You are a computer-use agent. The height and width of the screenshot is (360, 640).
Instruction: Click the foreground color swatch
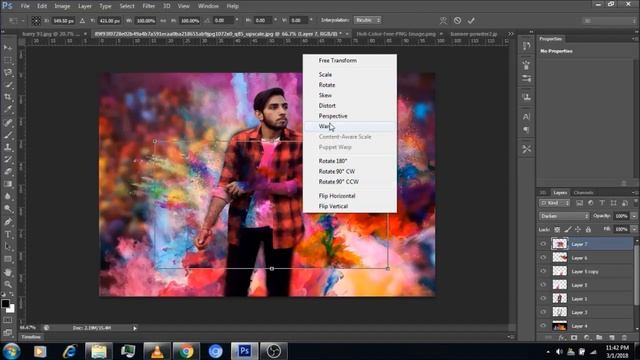(5, 303)
